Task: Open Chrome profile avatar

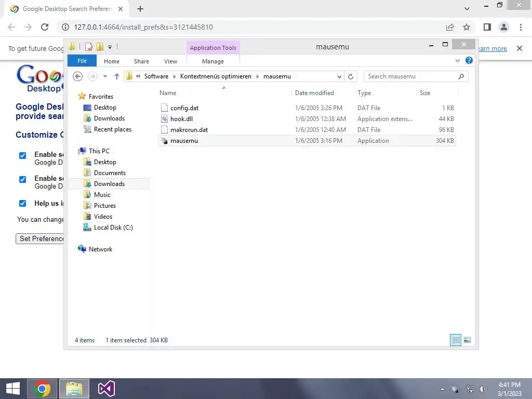Action: 504,27
